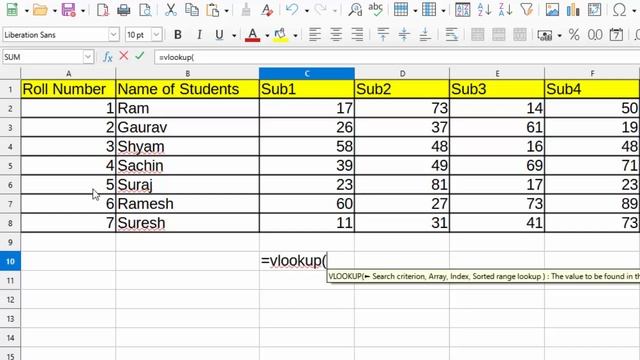Click the Insert Rows icon
The width and height of the screenshot is (640, 360).
(401, 9)
